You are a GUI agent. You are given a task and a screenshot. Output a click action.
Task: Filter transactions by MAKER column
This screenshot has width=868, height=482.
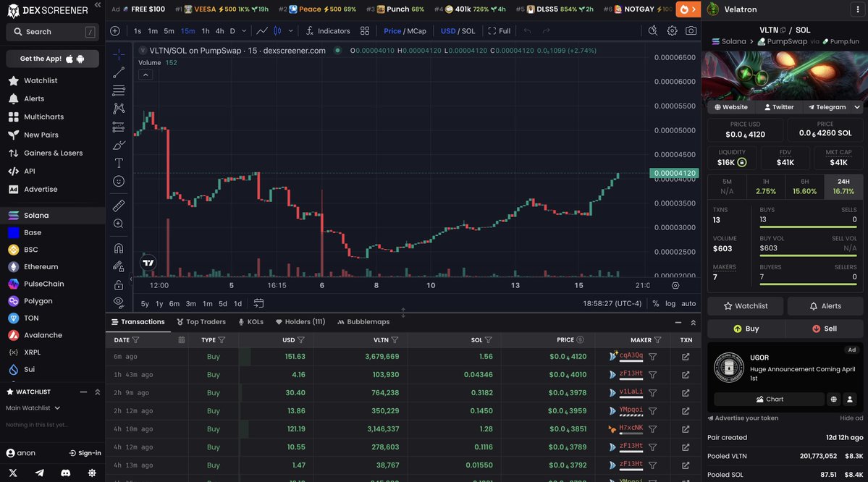(x=657, y=339)
